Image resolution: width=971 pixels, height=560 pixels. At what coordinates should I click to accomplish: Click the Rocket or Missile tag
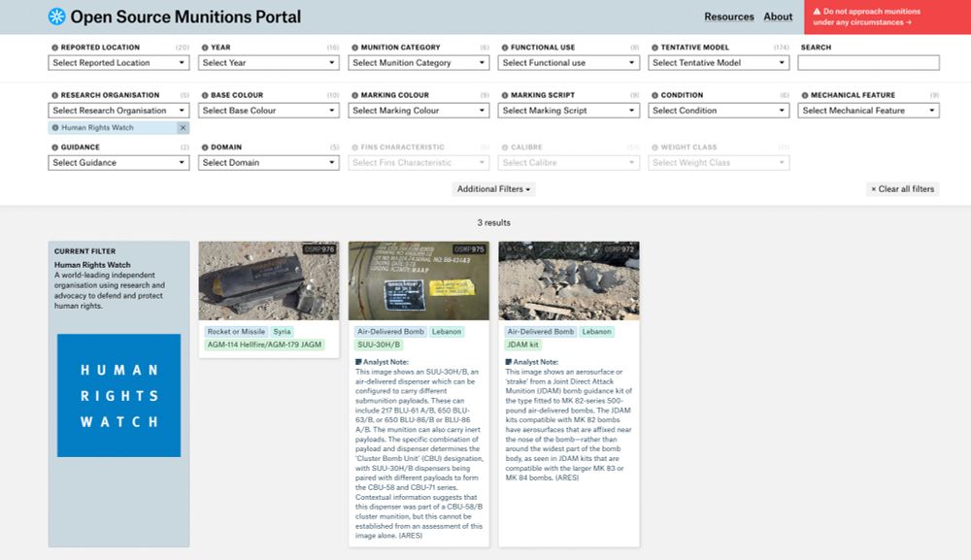[236, 332]
